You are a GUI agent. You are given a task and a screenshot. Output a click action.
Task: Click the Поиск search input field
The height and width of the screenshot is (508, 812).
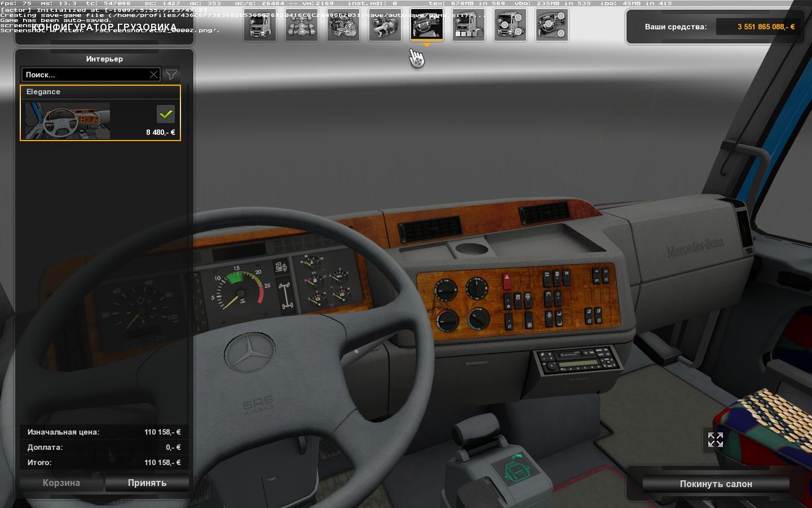[85, 75]
